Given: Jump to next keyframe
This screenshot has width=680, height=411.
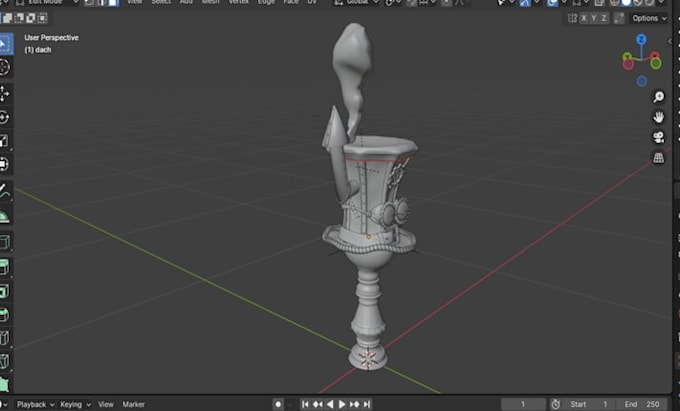Looking at the screenshot, I should [x=354, y=404].
